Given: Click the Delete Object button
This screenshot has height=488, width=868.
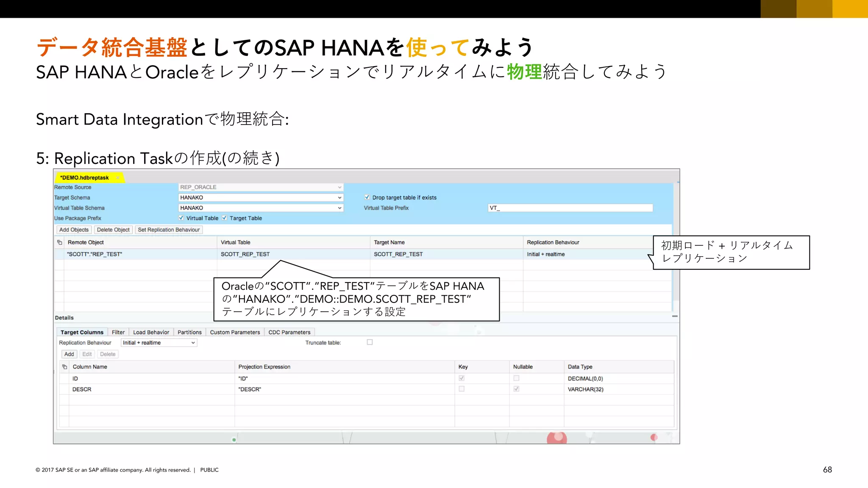Looking at the screenshot, I should 113,230.
